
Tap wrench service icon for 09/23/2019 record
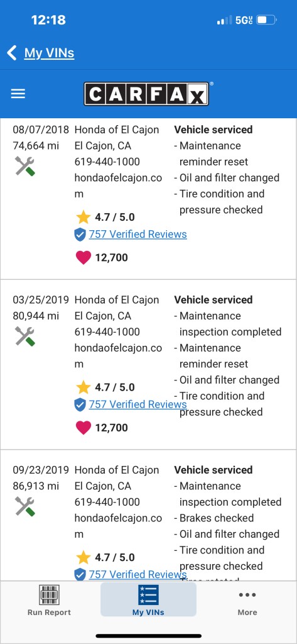pyautogui.click(x=25, y=506)
